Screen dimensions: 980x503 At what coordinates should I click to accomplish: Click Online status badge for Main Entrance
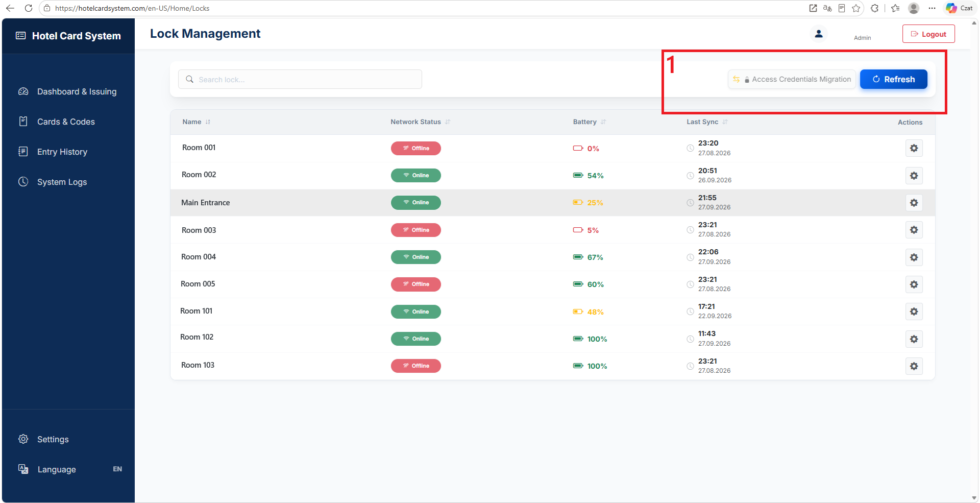[415, 203]
